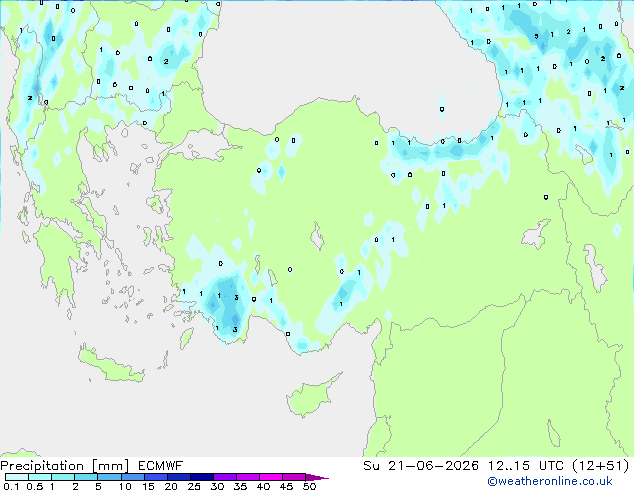Screen dimensions: 634x490
Task: Select the ECMWF model label
Action: coord(161,466)
